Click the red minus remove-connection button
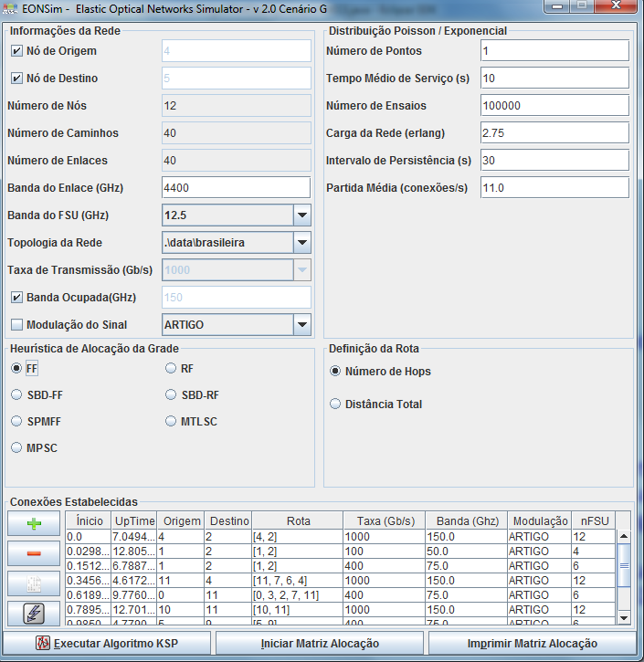 (x=34, y=553)
